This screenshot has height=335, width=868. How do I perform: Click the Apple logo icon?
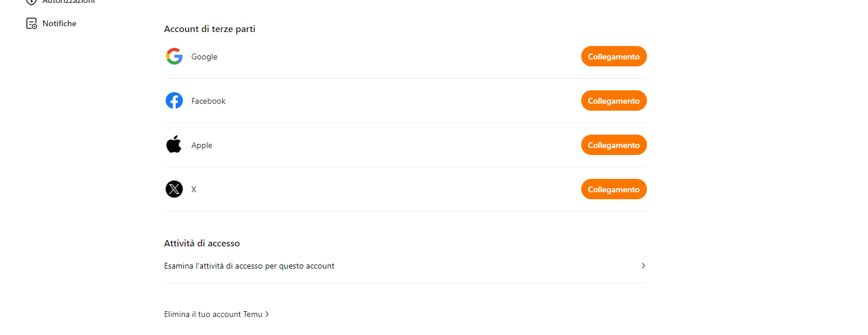pyautogui.click(x=174, y=145)
